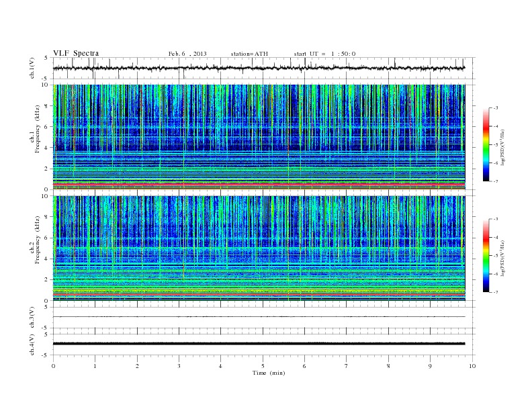Click tick "7" on the Time axis

[x=347, y=366]
